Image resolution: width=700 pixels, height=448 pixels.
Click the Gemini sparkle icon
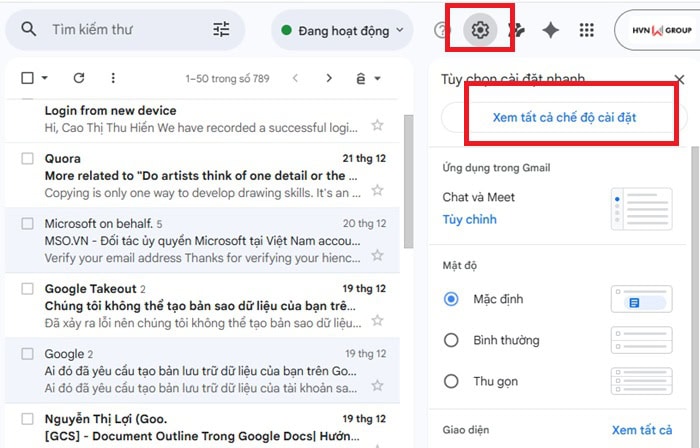click(550, 30)
